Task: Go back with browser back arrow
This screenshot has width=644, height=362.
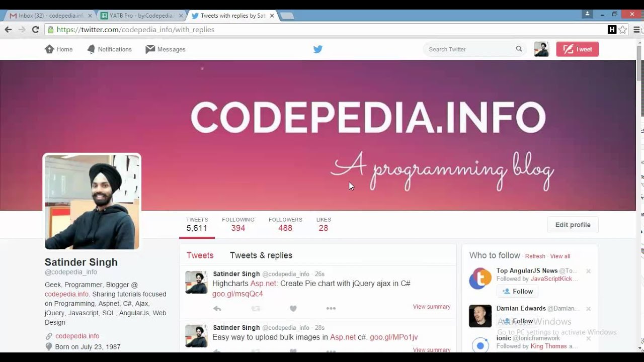Action: coord(8,30)
